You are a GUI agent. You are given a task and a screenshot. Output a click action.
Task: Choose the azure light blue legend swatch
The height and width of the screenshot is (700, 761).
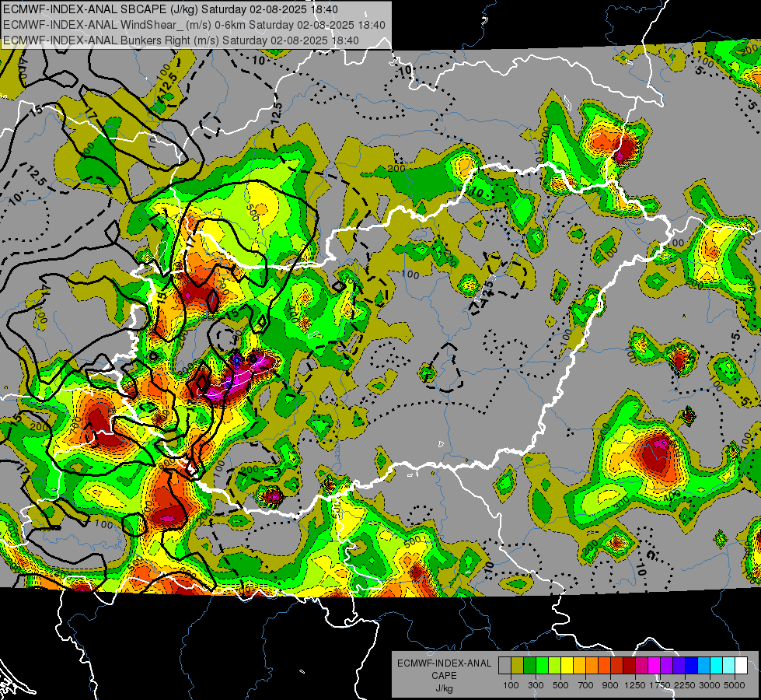704,665
